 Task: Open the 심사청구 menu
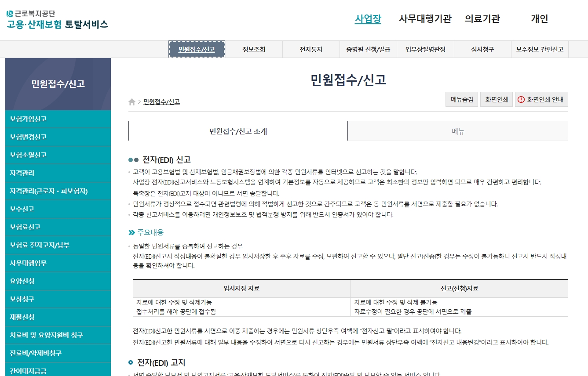point(483,49)
